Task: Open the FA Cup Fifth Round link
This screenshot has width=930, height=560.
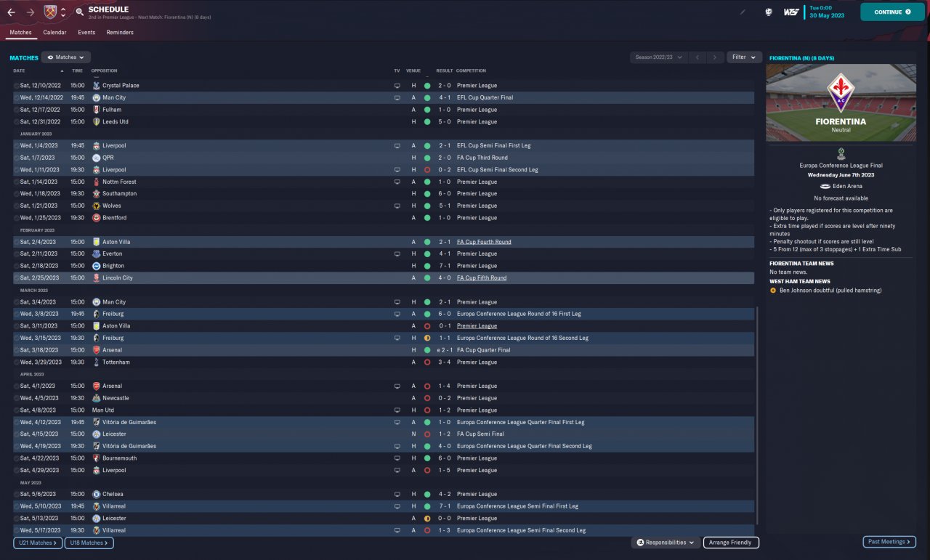Action: 482,277
